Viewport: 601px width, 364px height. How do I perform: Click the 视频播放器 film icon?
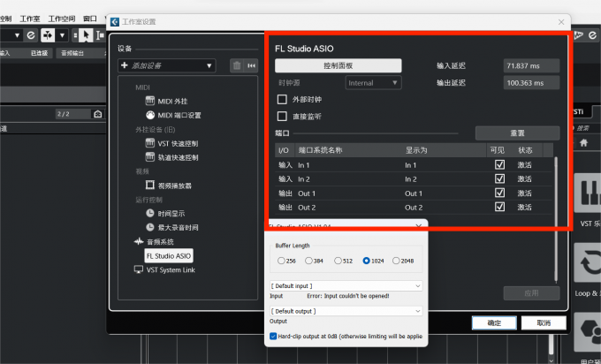150,185
